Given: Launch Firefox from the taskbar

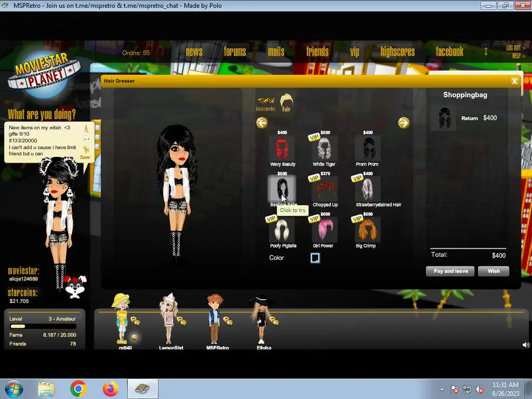Looking at the screenshot, I should point(111,389).
